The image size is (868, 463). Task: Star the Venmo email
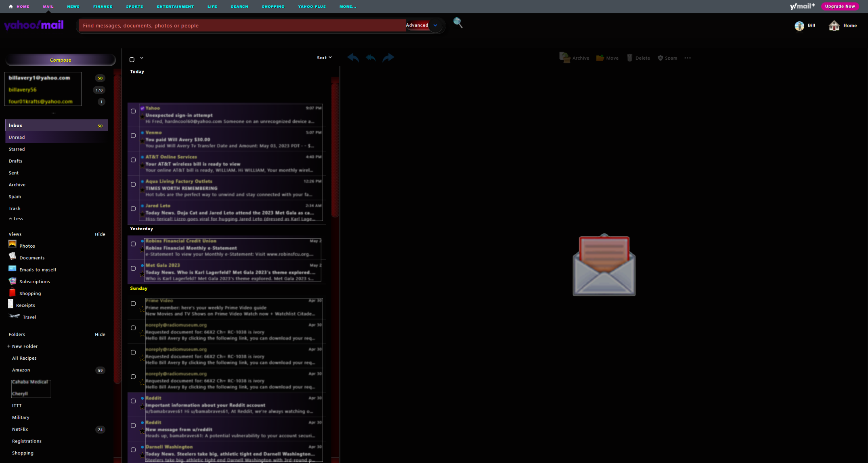[142, 141]
